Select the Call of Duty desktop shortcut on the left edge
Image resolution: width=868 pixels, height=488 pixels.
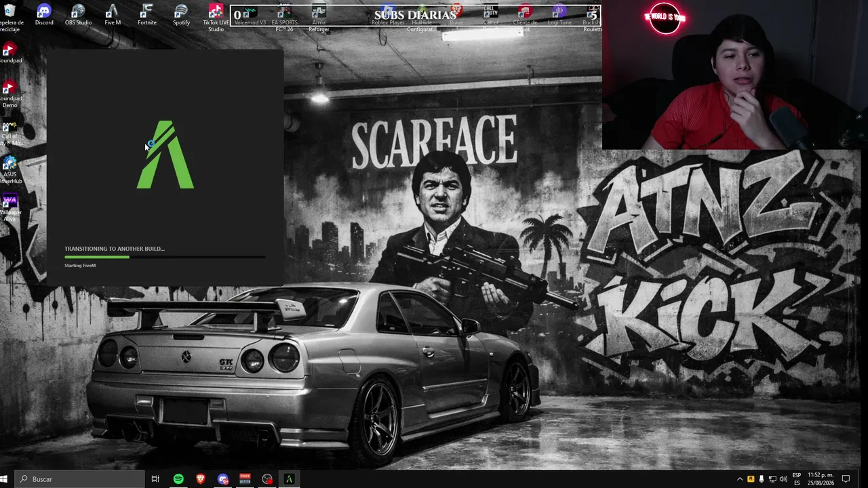tap(9, 133)
